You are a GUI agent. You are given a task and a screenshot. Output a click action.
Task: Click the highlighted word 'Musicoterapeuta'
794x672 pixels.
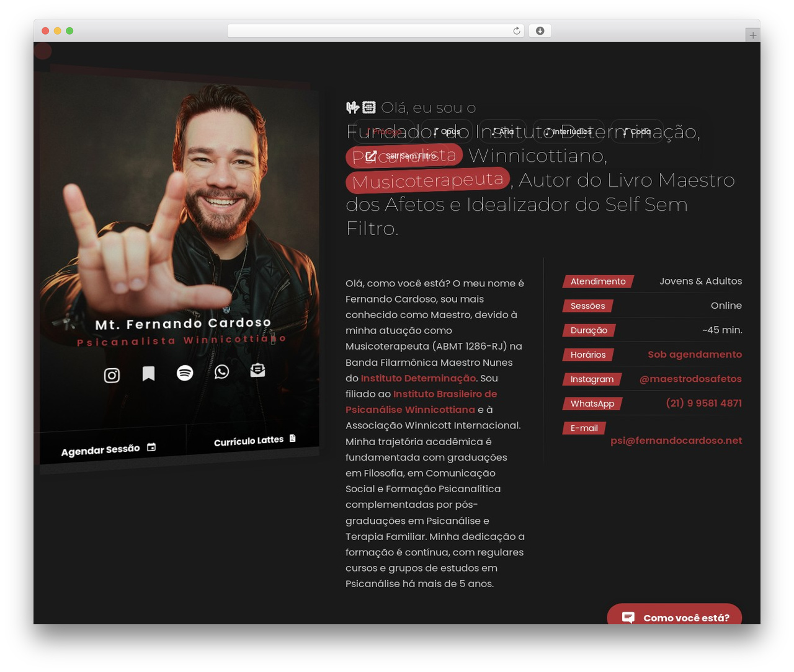point(428,180)
